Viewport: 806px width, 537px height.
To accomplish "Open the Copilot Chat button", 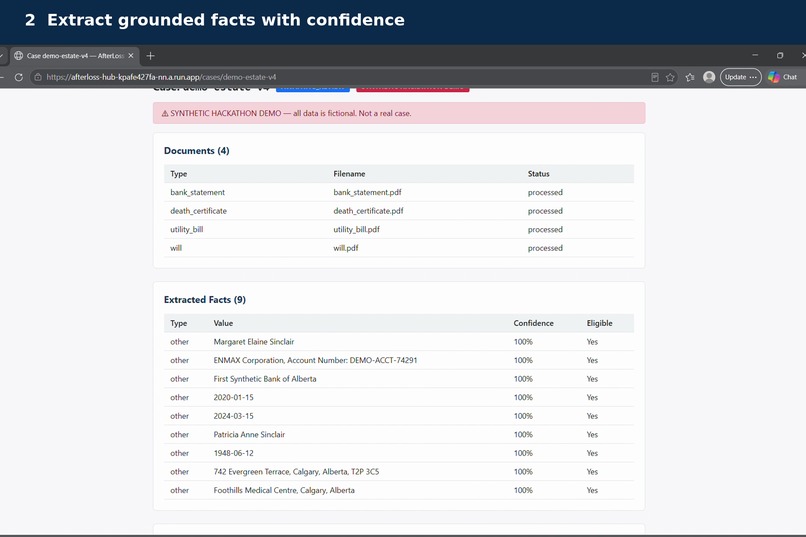I will [783, 77].
